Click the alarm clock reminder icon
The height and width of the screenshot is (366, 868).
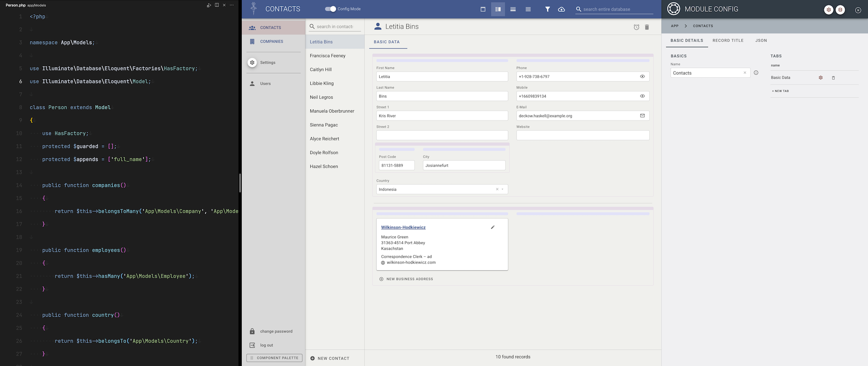[x=636, y=27]
